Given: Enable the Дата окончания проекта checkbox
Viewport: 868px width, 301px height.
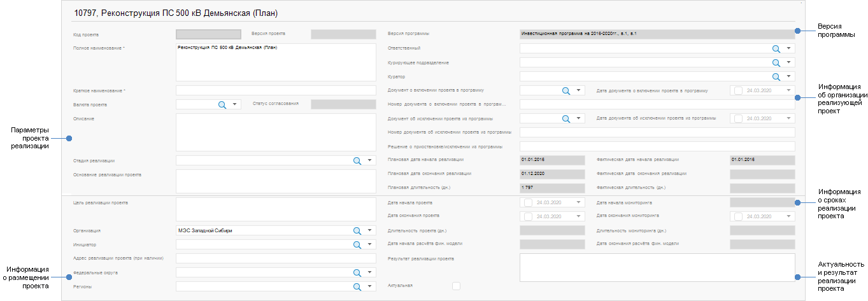Looking at the screenshot, I should pyautogui.click(x=527, y=216).
